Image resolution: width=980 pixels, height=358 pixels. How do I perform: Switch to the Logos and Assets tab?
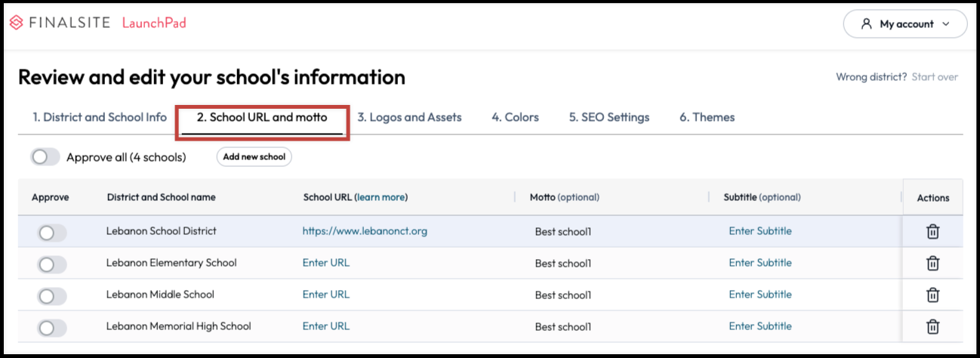point(409,117)
